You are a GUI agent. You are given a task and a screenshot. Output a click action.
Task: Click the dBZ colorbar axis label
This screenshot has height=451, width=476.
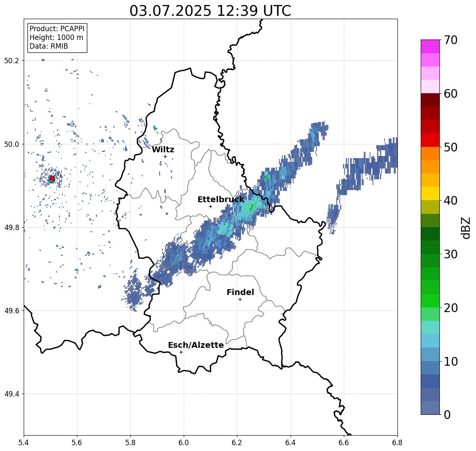click(x=466, y=227)
